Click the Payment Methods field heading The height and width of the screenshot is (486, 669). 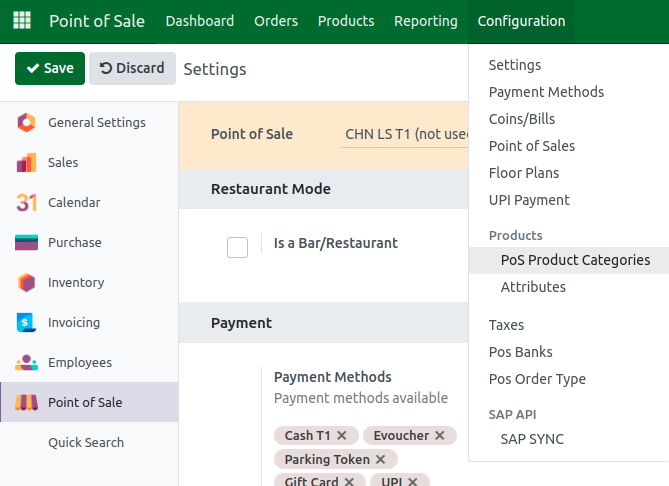(332, 377)
